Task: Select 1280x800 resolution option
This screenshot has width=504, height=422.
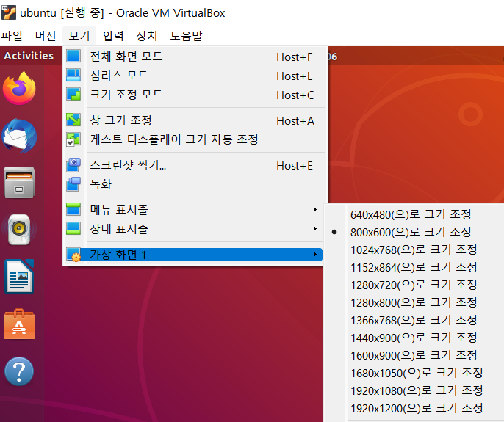Action: coord(414,302)
